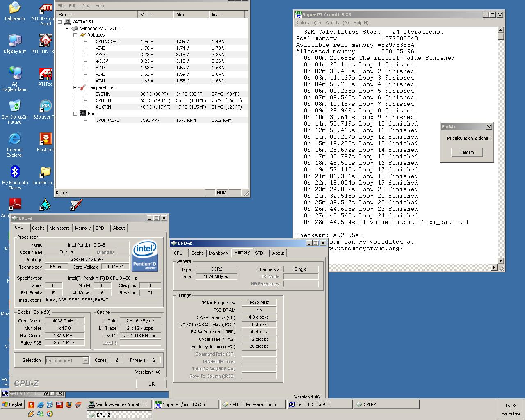Viewport: 525px width, 420px height.
Task: Open Help menu in Hardware Monitor
Action: 99,6
